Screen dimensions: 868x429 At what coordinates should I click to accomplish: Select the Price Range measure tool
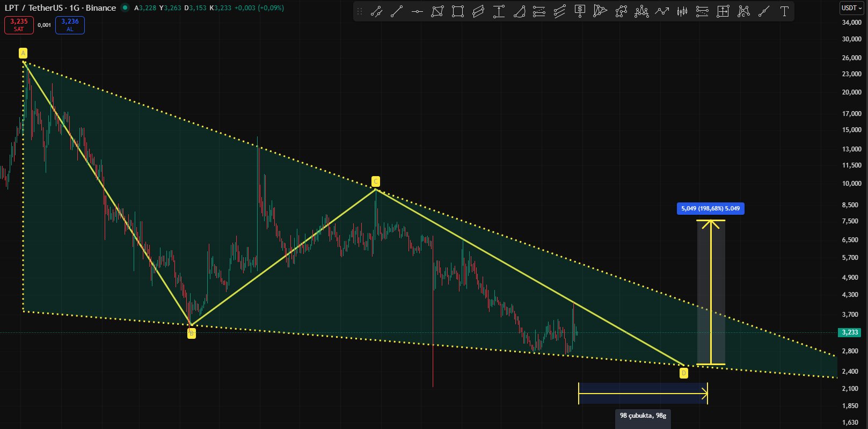tap(499, 11)
